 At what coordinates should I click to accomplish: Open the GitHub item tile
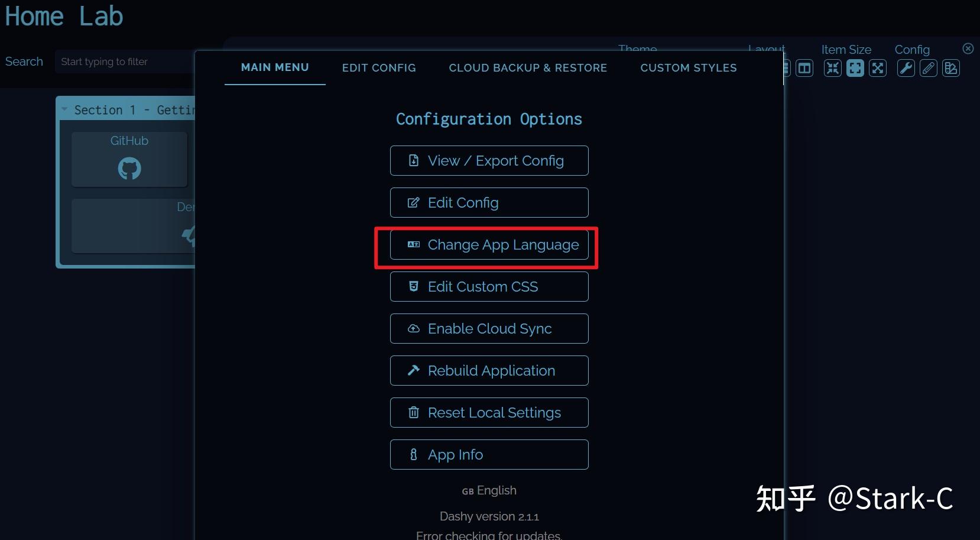pyautogui.click(x=129, y=159)
